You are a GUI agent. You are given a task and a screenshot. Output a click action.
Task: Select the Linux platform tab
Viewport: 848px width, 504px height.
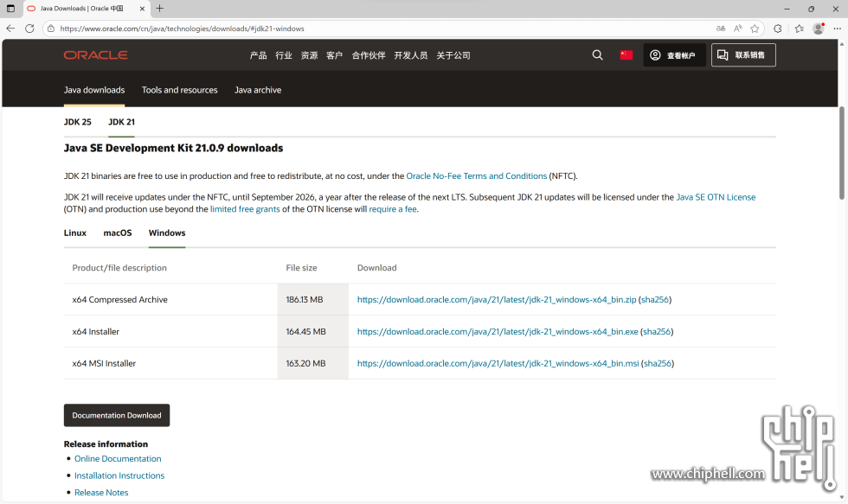(75, 233)
